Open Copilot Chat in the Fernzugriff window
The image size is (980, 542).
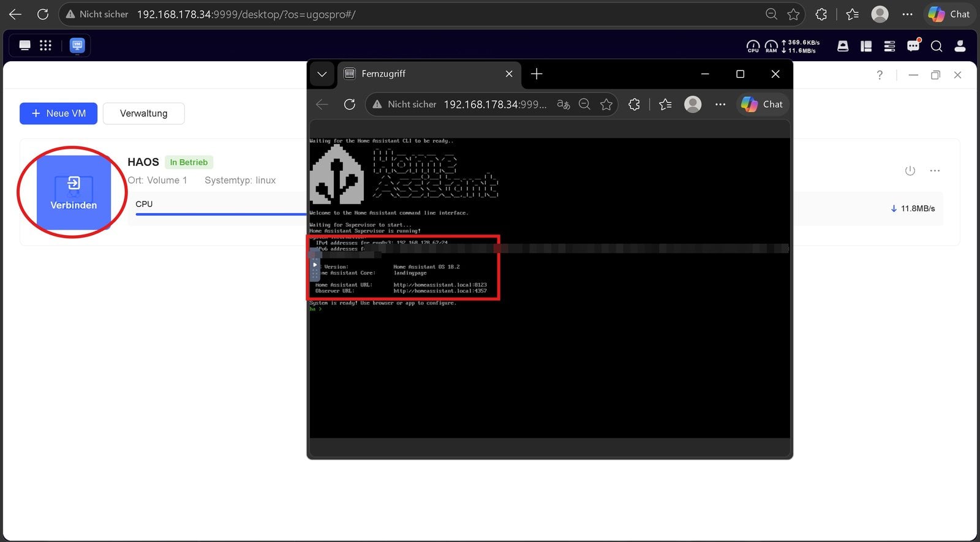click(x=762, y=104)
